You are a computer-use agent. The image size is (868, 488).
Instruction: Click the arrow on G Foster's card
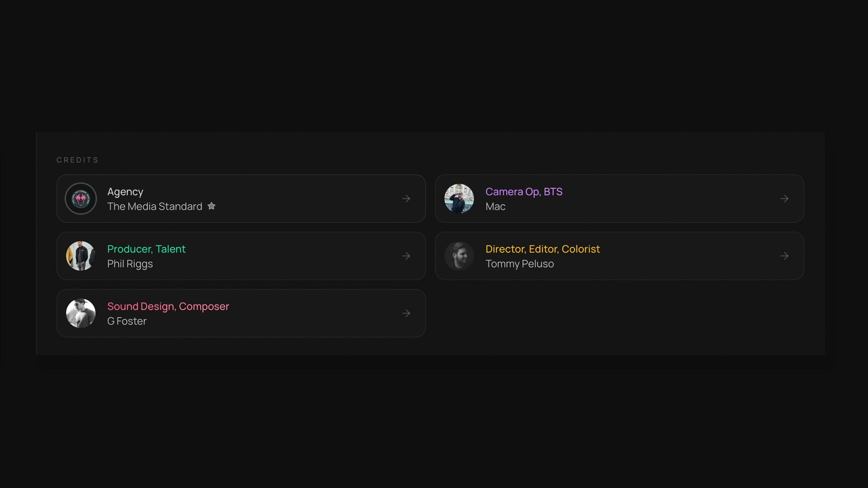(406, 313)
